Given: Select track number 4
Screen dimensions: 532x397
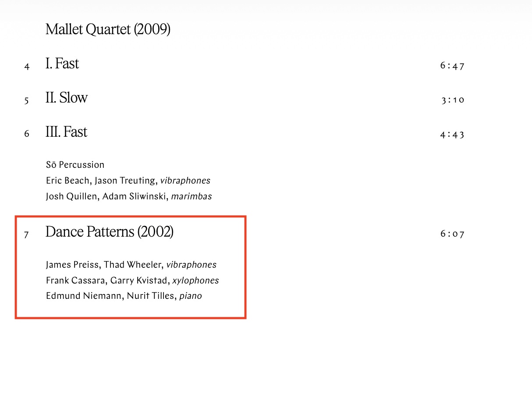Looking at the screenshot, I should point(27,67).
